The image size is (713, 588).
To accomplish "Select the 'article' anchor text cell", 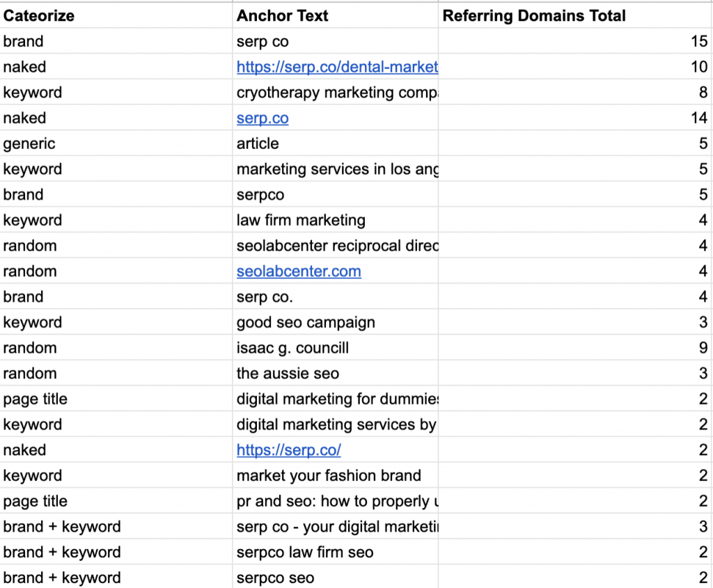I will pos(335,143).
